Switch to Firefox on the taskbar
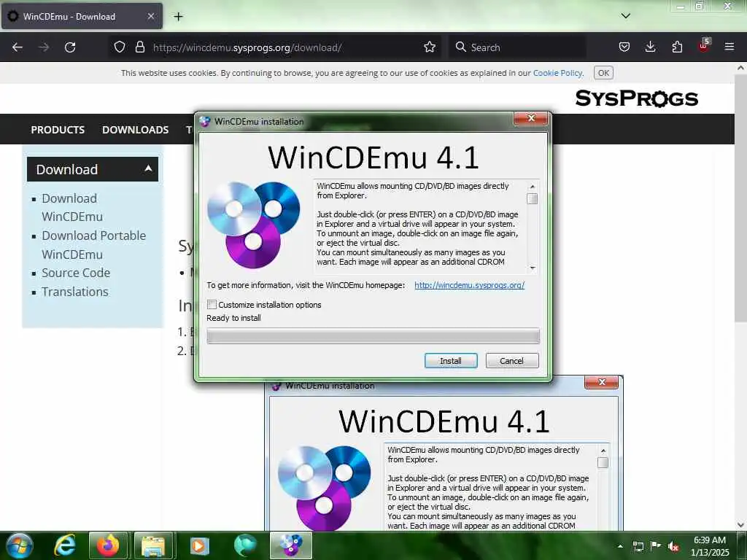The width and height of the screenshot is (747, 560). point(108,545)
